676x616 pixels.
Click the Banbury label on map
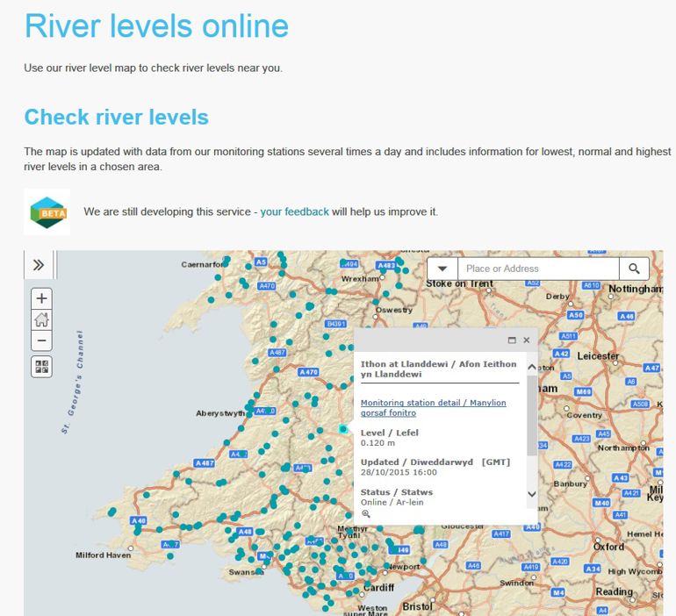(571, 483)
